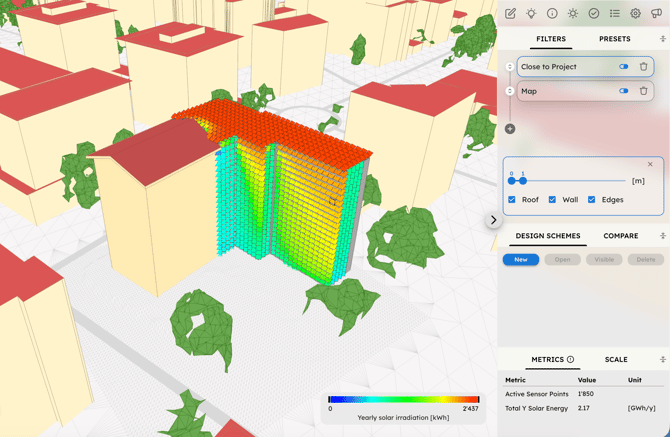Open the settings gear icon
This screenshot has width=670, height=437.
[636, 14]
